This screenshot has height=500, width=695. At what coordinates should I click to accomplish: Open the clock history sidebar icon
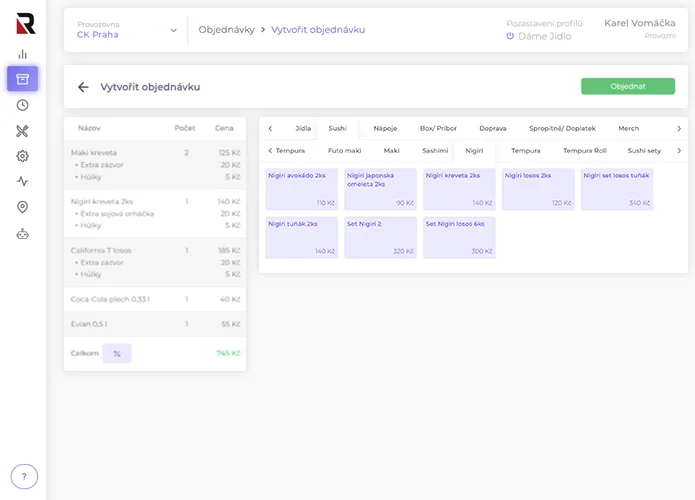point(22,105)
